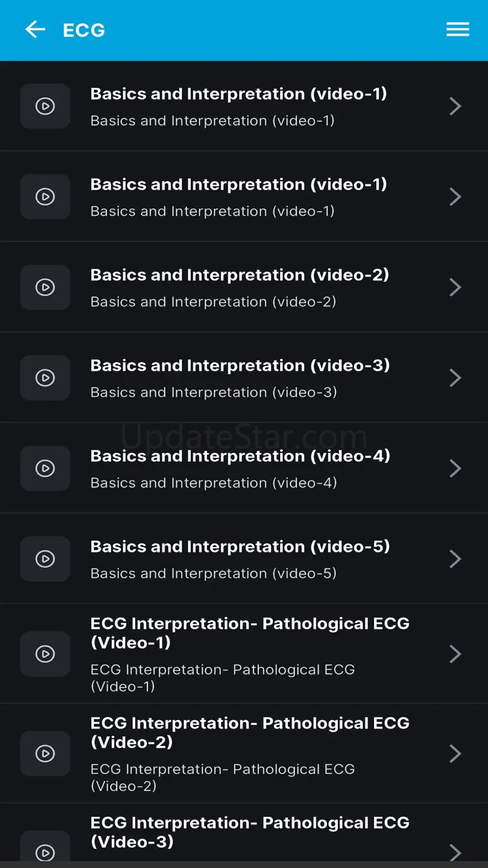This screenshot has width=488, height=868.
Task: Click chevron arrow on Basics and Interpretation video-3
Action: tap(455, 378)
